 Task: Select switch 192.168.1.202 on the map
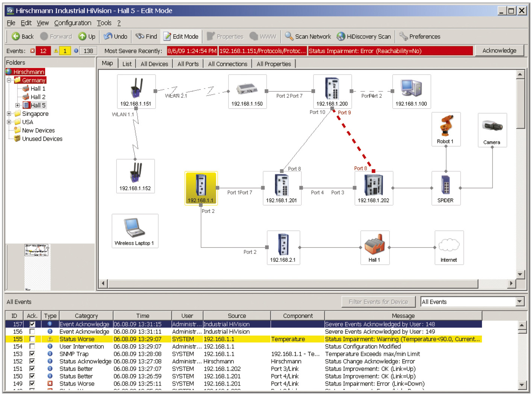374,188
